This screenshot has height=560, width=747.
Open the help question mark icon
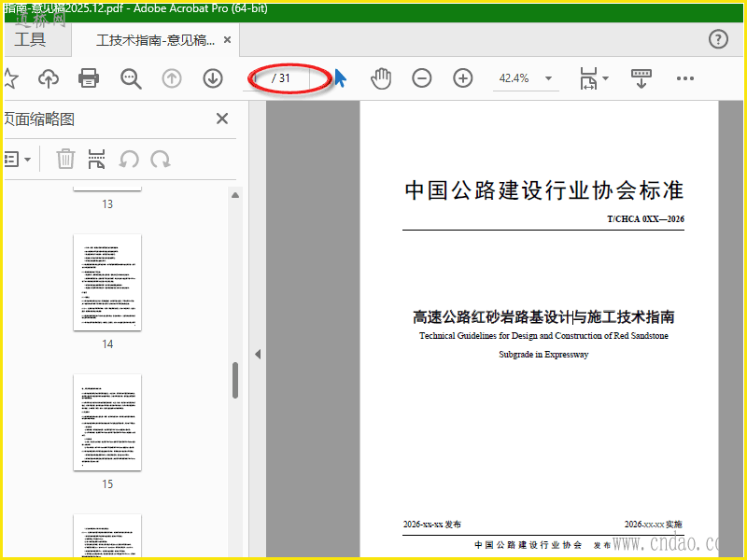click(718, 39)
